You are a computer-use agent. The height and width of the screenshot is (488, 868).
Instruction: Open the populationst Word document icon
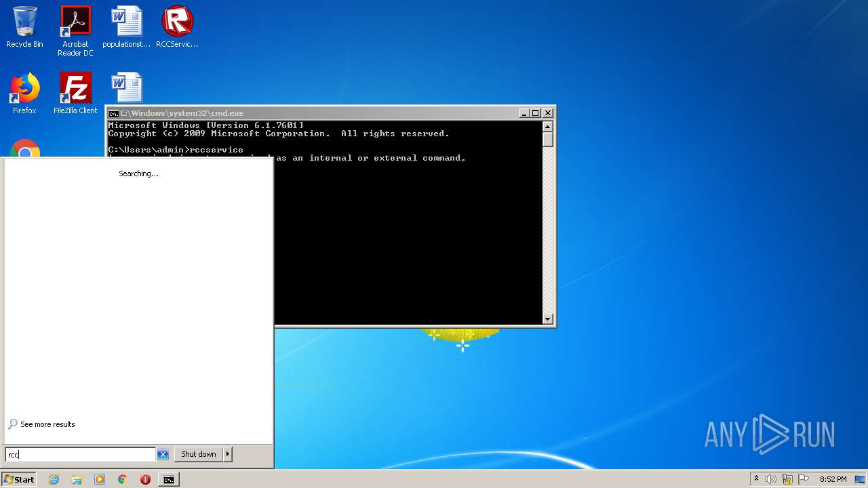127,27
